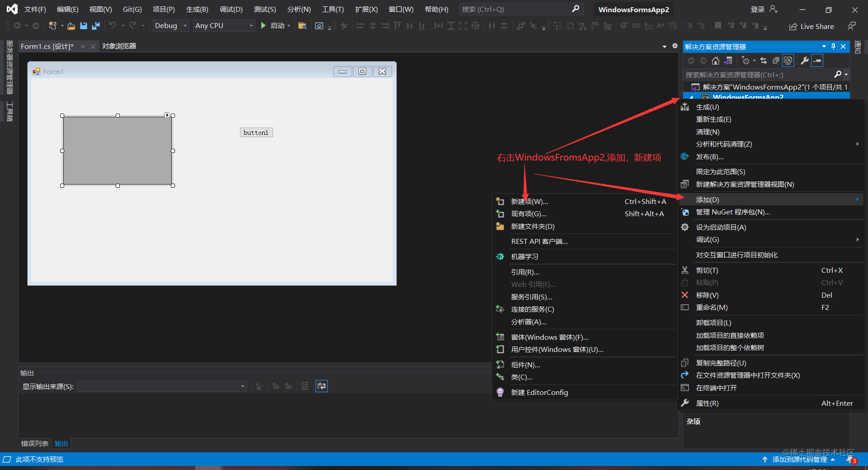Viewport: 868px width, 470px height.
Task: Open the Debug configuration dropdown
Action: click(170, 26)
